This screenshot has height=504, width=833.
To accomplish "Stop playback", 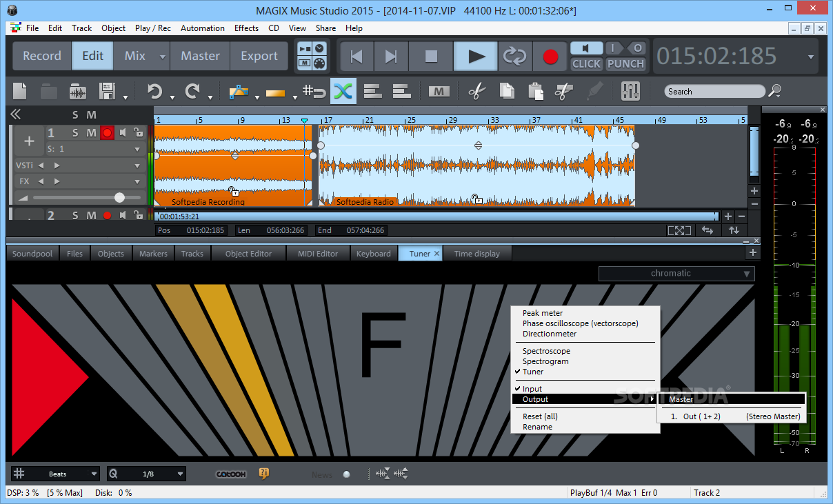I will click(x=431, y=57).
